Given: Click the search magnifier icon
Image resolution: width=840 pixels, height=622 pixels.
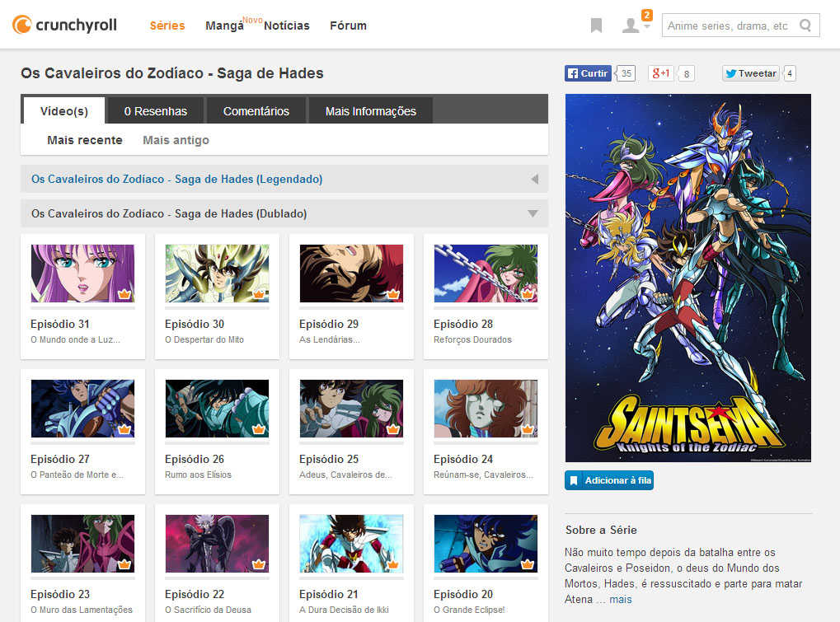Looking at the screenshot, I should (x=805, y=26).
